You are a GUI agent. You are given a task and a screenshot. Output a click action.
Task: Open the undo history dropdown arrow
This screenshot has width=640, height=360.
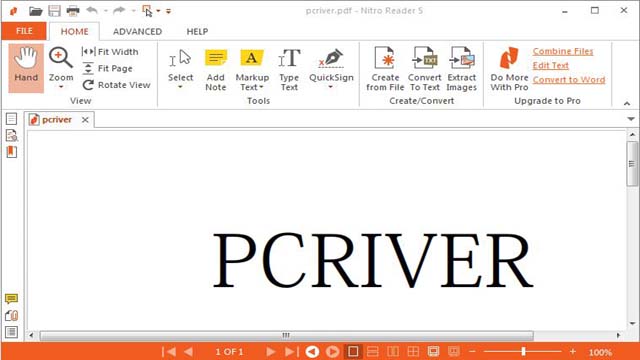(106, 11)
